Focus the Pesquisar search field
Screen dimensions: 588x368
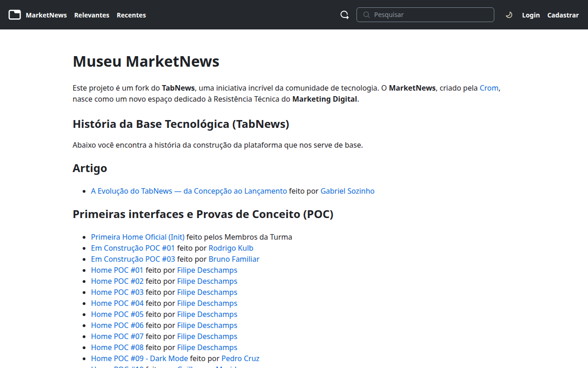(425, 15)
